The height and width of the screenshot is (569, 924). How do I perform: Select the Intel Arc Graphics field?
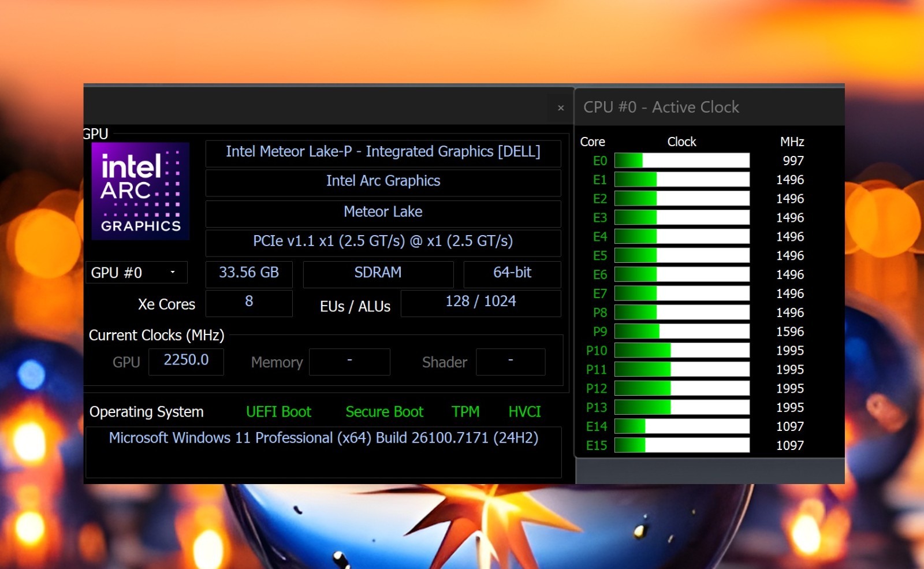(x=383, y=182)
